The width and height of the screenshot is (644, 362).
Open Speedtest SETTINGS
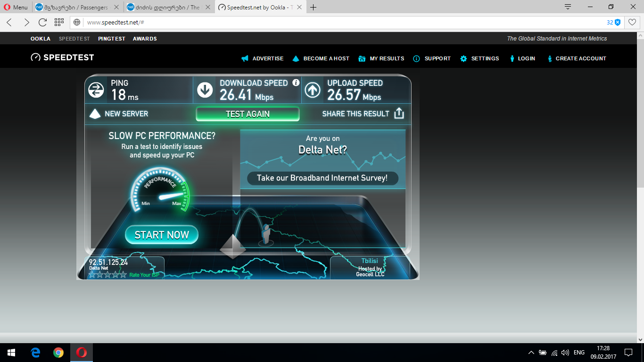pos(485,58)
